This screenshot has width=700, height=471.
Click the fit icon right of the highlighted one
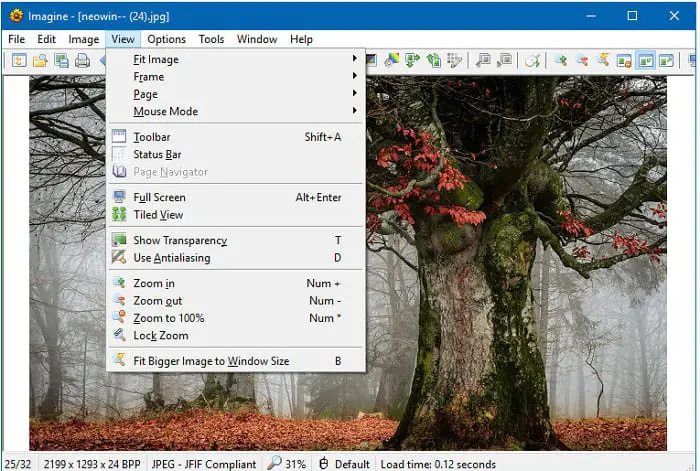(666, 60)
